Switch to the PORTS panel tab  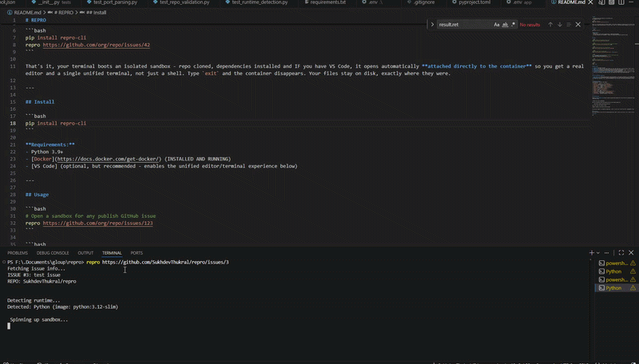point(137,253)
